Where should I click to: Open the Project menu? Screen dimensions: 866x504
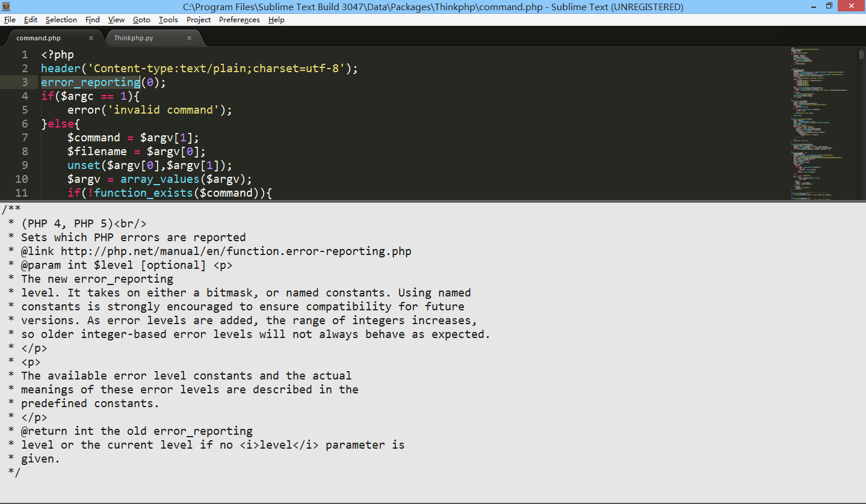(199, 20)
